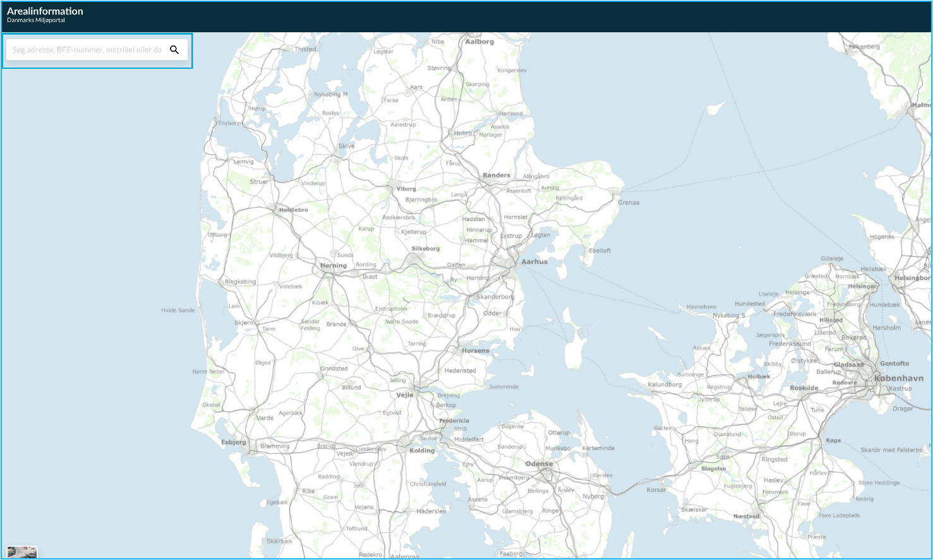Click the Kolding city label

tap(421, 451)
